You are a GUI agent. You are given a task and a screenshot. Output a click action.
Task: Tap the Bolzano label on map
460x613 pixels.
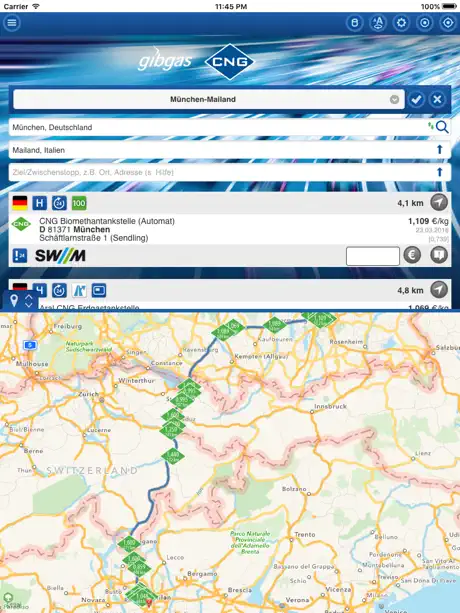294,489
